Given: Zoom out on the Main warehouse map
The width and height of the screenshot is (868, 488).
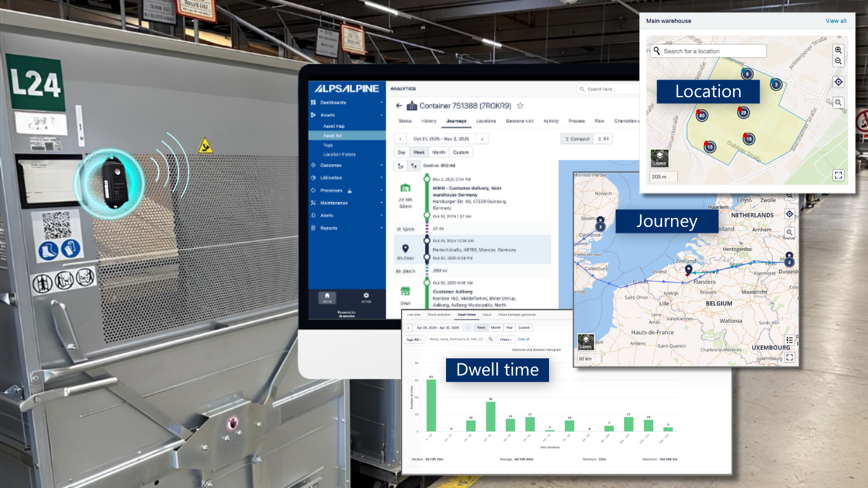Looking at the screenshot, I should (x=838, y=61).
